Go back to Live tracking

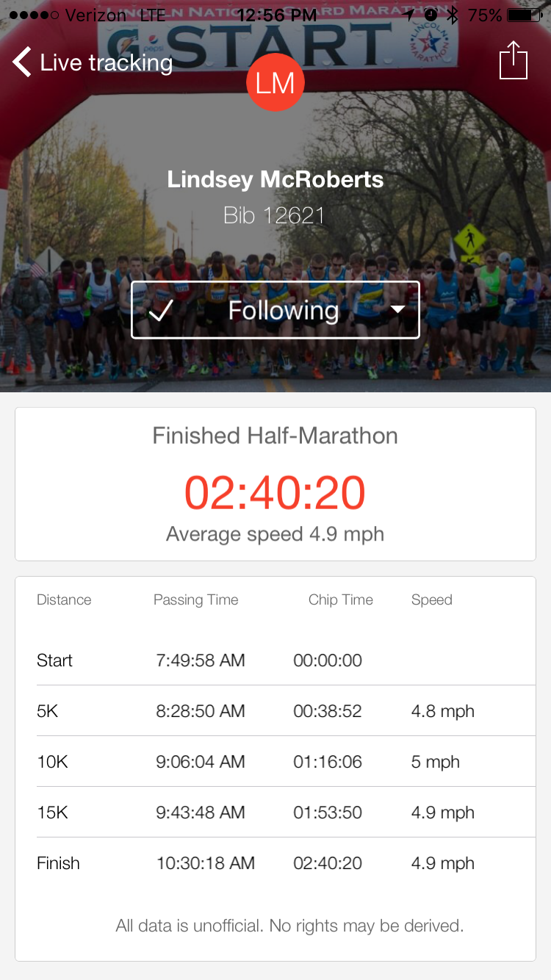106,63
